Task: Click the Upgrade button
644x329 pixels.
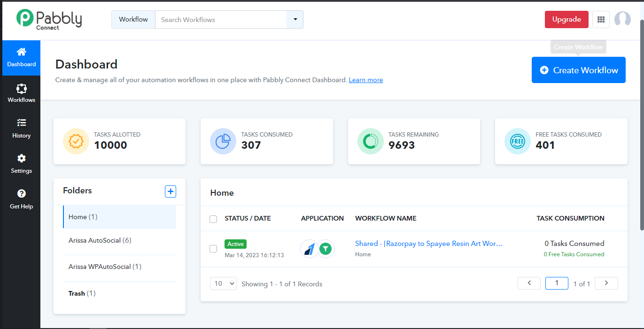Action: [x=566, y=19]
